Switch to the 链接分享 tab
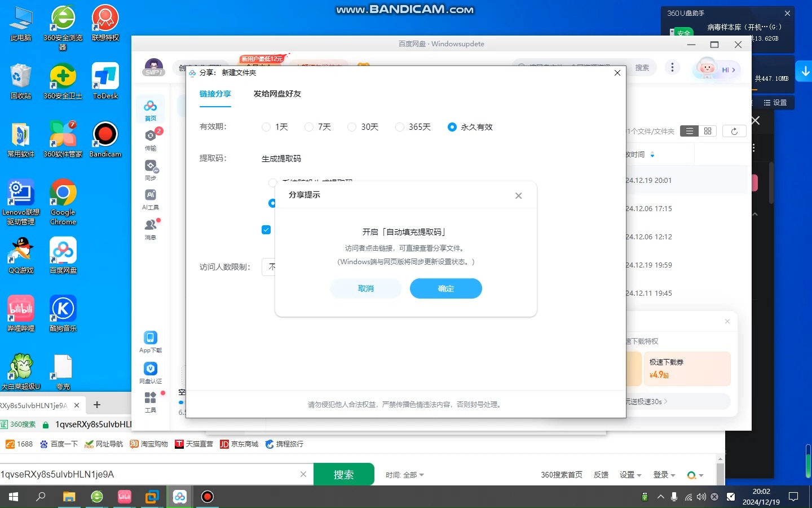The height and width of the screenshot is (508, 812). (215, 94)
